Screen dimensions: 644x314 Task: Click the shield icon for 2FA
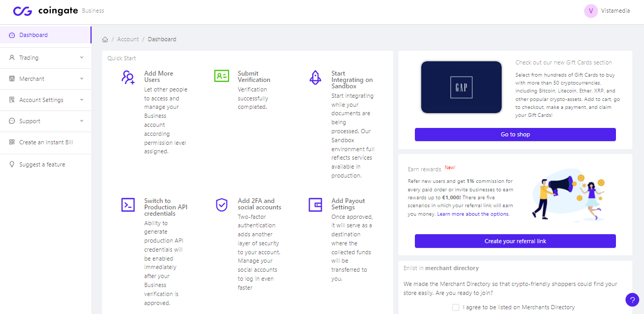pos(222,205)
